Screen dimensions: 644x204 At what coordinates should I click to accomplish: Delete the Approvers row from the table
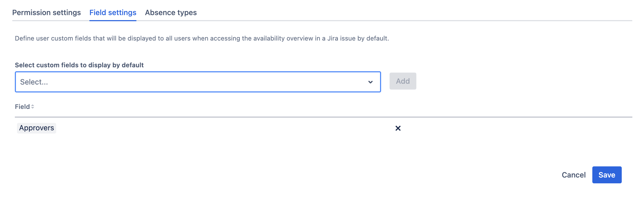point(398,128)
